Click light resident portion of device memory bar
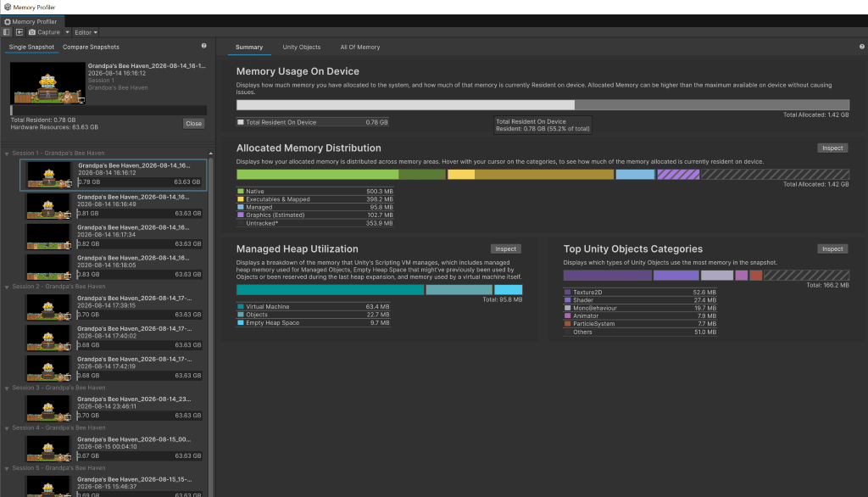Screen dimensions: 868x497 [x=405, y=104]
